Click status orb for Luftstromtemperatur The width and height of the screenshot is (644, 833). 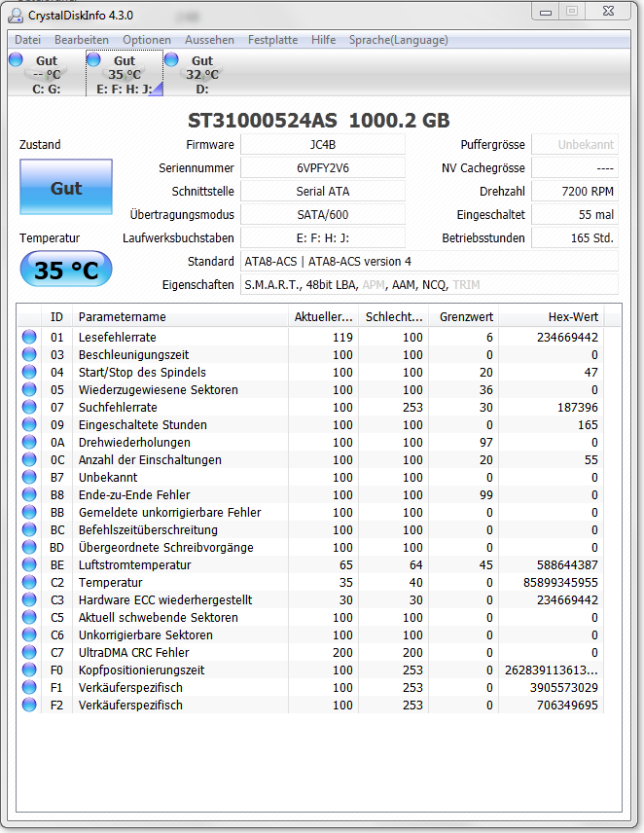point(29,564)
